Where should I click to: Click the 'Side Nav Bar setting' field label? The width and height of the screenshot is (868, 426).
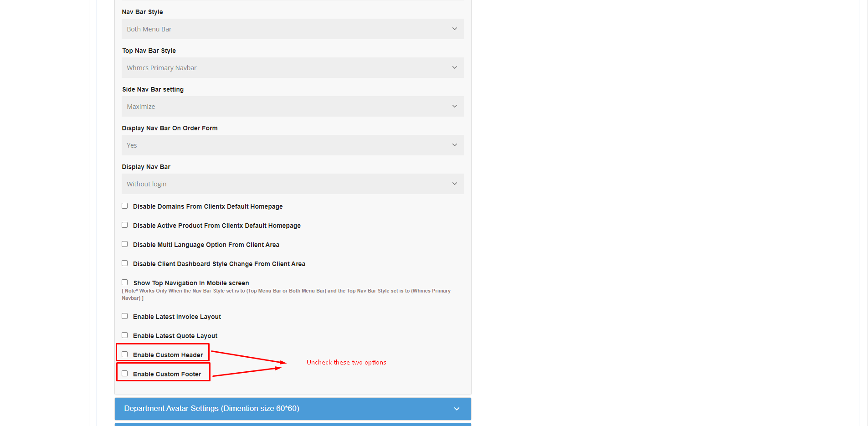pos(153,89)
